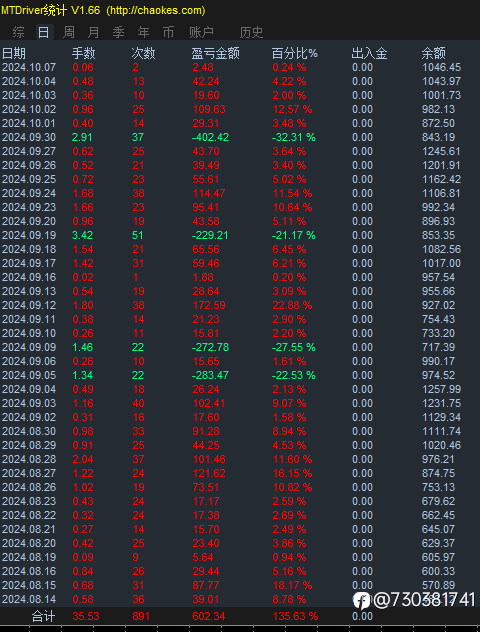This screenshot has height=632, width=480.
Task: Open the 历史 history tab
Action: (x=251, y=32)
